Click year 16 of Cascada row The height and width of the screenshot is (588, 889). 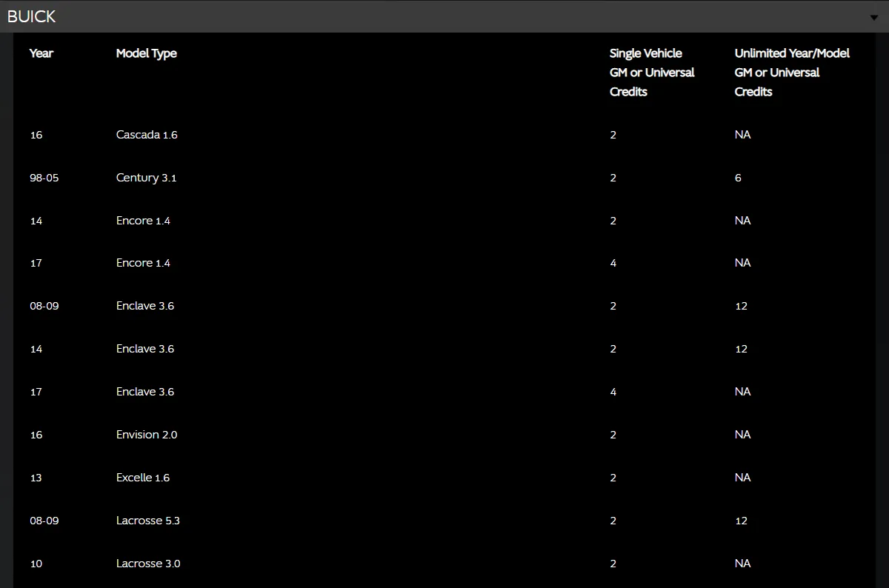click(x=36, y=135)
